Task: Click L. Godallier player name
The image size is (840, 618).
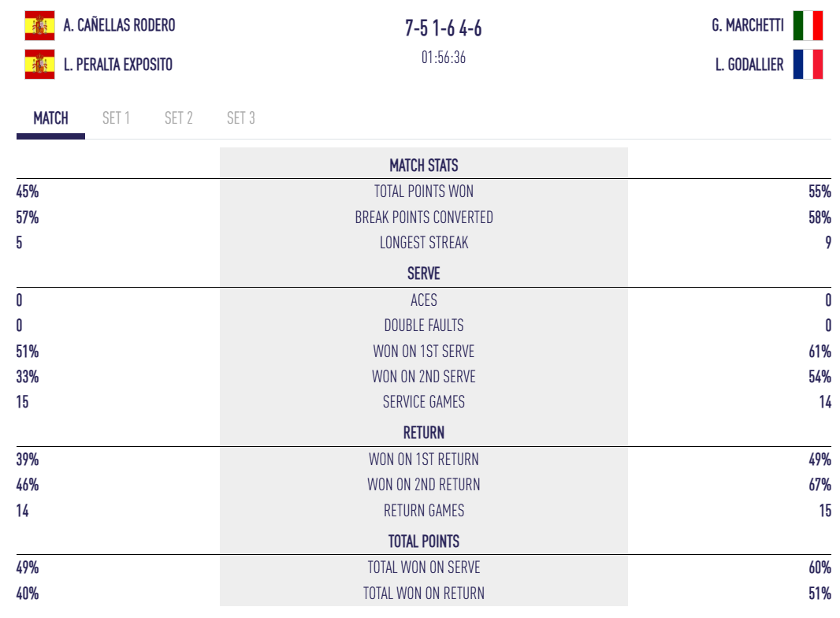Action: [x=749, y=64]
